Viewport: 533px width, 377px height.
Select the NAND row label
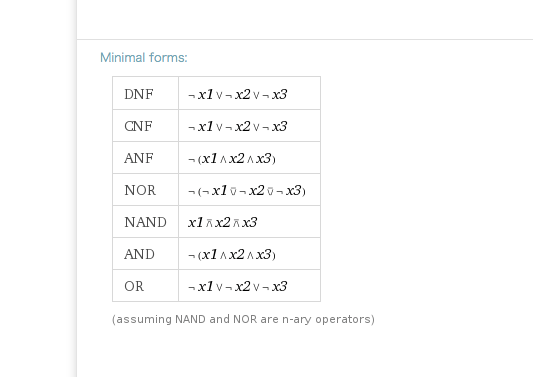tap(145, 222)
